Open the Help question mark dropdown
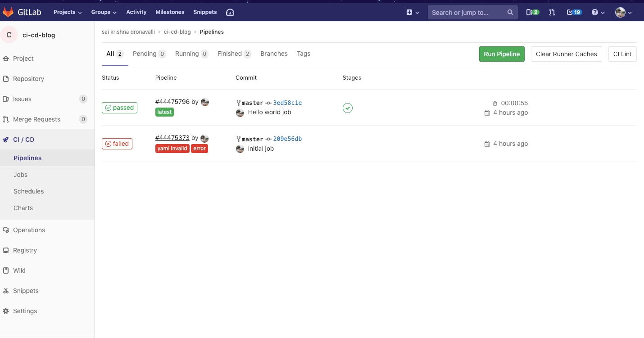644x338 pixels. [598, 12]
